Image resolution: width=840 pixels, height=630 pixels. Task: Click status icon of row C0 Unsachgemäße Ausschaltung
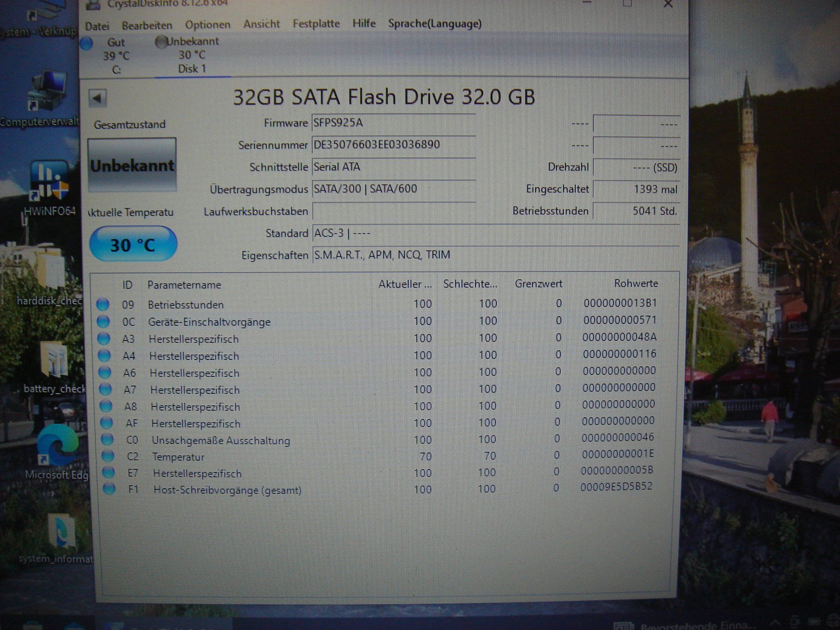tap(107, 440)
